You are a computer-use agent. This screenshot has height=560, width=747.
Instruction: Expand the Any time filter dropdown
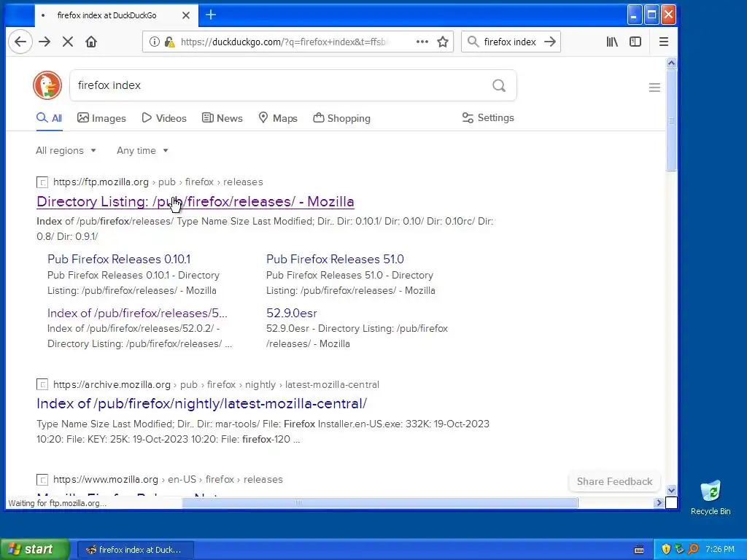click(142, 150)
